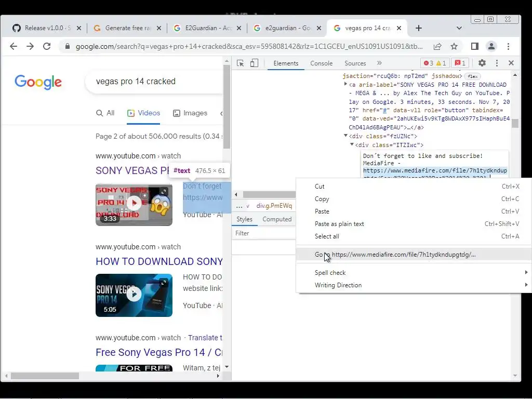
Task: Open the tab search chevron
Action: [459, 28]
